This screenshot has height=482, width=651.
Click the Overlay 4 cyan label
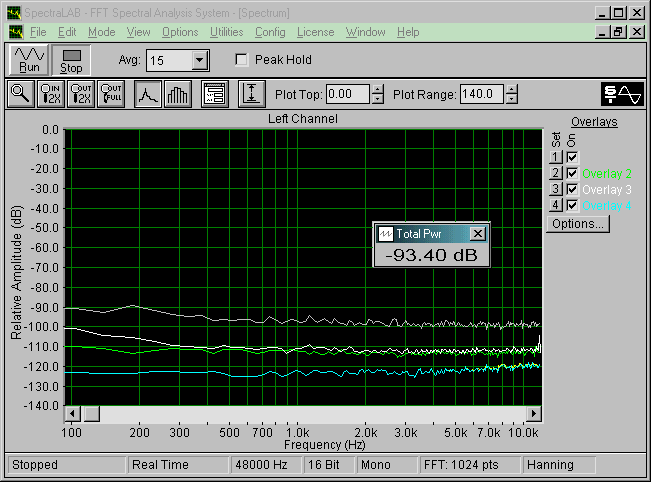607,206
